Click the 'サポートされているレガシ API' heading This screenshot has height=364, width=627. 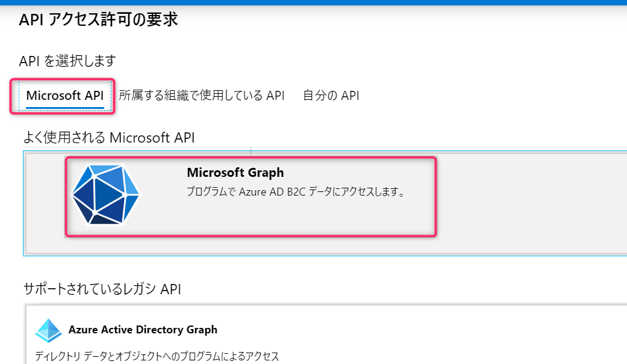(x=102, y=288)
